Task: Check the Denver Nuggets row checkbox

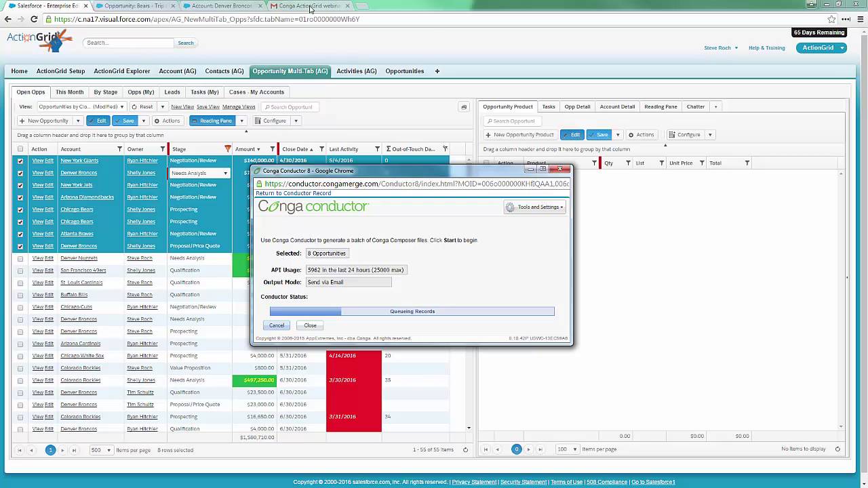Action: tap(20, 258)
